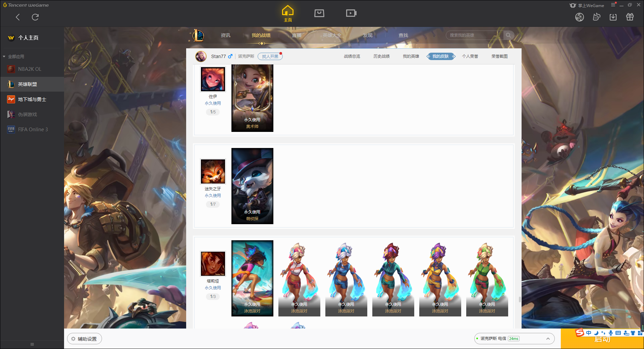Open the 直播 tab
644x349 pixels.
tap(297, 35)
